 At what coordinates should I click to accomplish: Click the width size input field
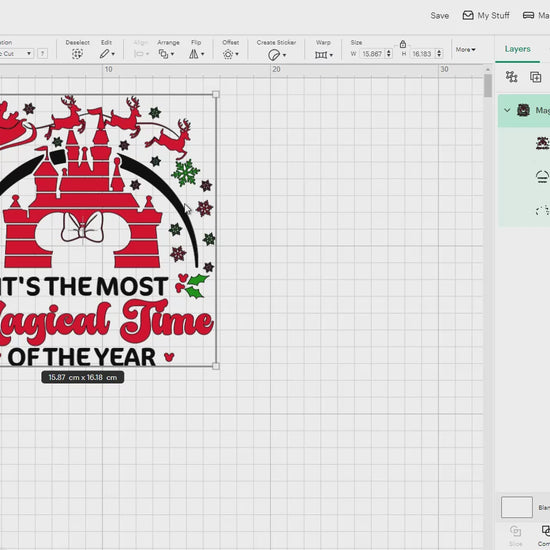pyautogui.click(x=371, y=54)
